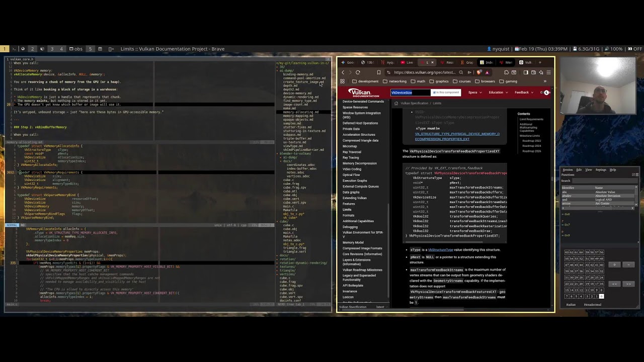Go to Vulkan docs home breadcrumb icon
The image size is (644, 362).
(x=396, y=103)
